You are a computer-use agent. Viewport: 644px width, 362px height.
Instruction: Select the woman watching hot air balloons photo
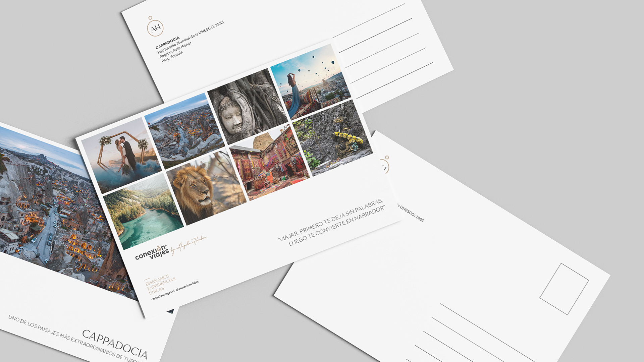(x=311, y=81)
